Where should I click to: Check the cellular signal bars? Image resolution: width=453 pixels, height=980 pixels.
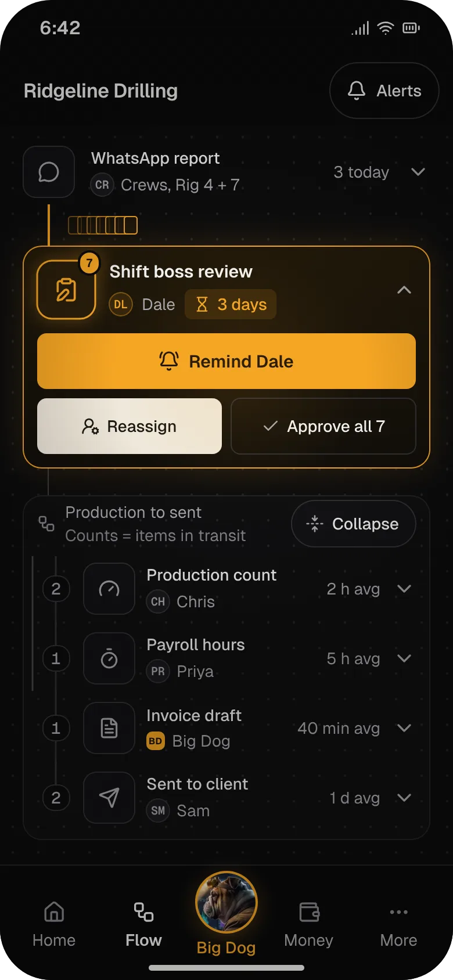pyautogui.click(x=360, y=28)
